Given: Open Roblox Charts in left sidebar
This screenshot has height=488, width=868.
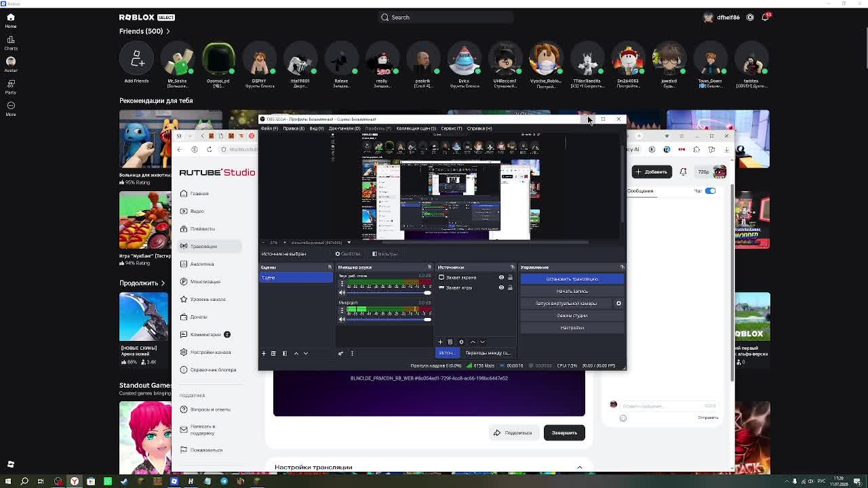Looking at the screenshot, I should (x=11, y=43).
